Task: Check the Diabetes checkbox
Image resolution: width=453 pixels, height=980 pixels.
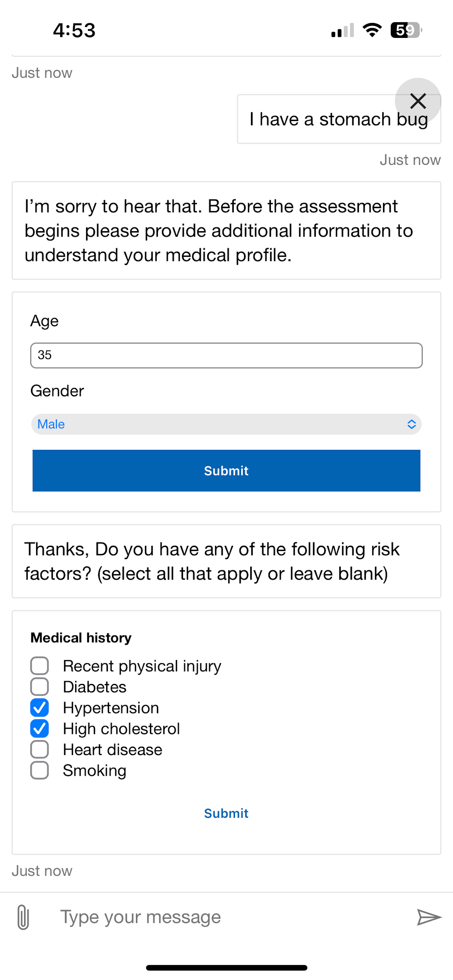Action: [x=40, y=687]
